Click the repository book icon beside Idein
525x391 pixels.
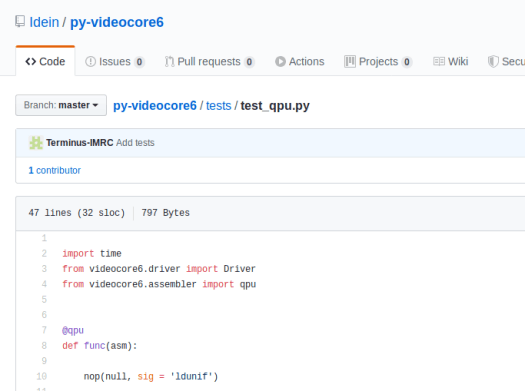pyautogui.click(x=20, y=22)
